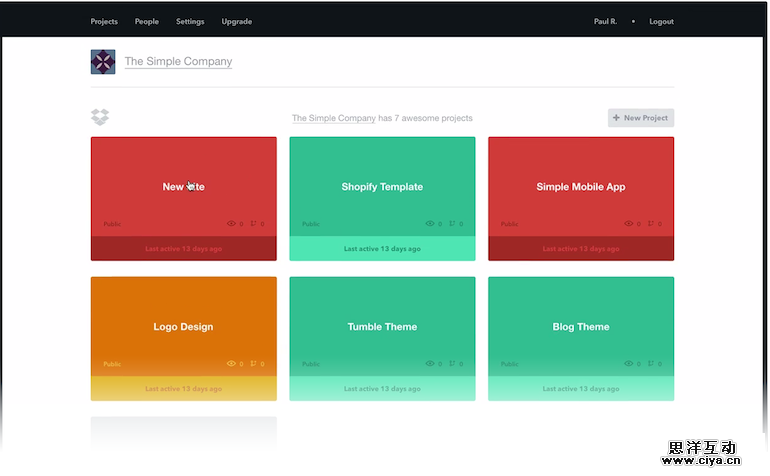The width and height of the screenshot is (770, 476).
Task: Click the eye icon on Shopify Template card
Action: pyautogui.click(x=430, y=224)
